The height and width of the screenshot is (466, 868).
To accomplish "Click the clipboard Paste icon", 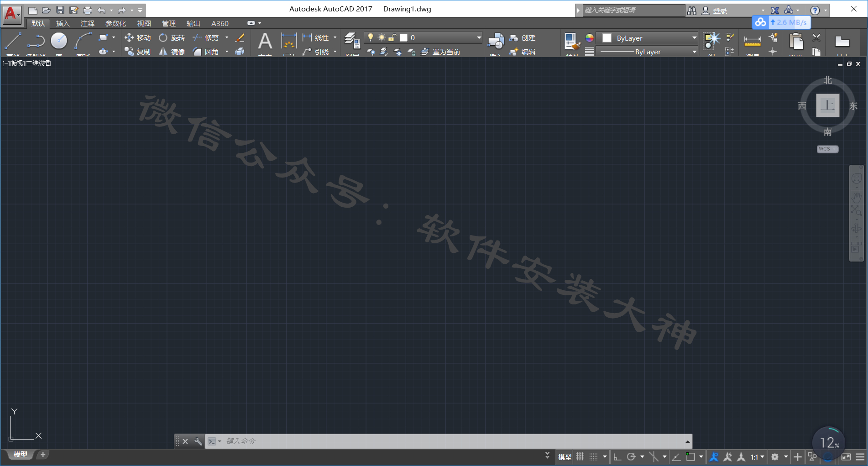I will 796,41.
